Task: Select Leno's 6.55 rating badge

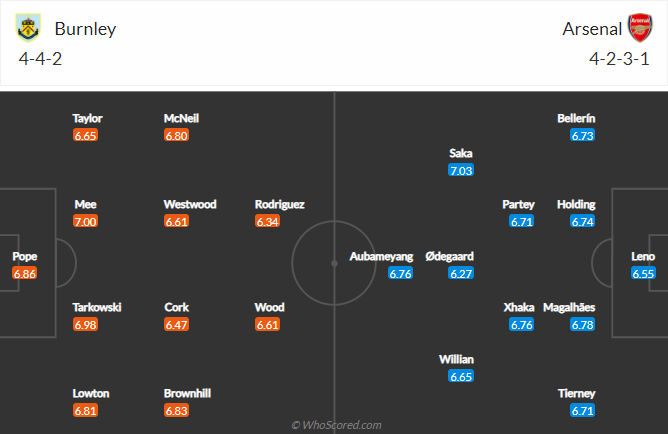Action: (643, 273)
